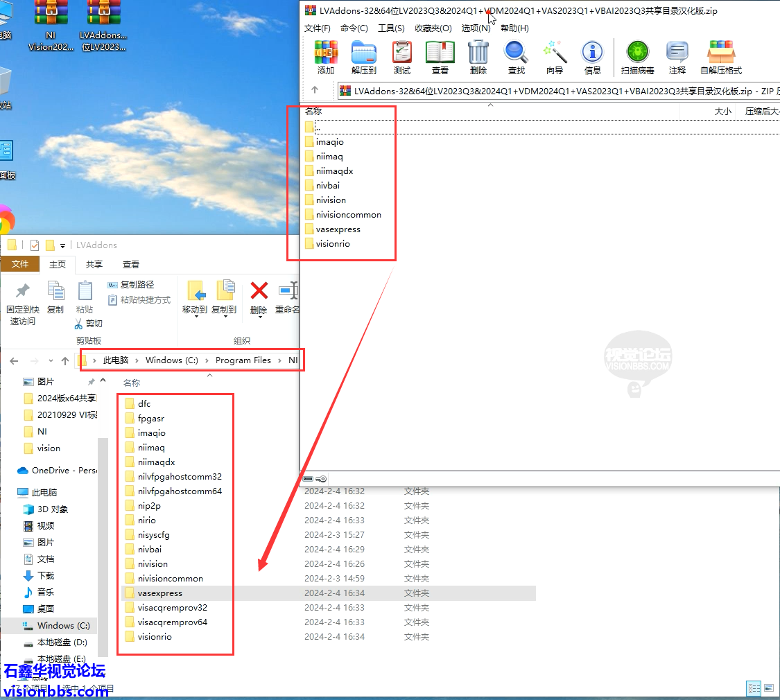Open the recent locations chevron beside the forward arrow

[50, 361]
